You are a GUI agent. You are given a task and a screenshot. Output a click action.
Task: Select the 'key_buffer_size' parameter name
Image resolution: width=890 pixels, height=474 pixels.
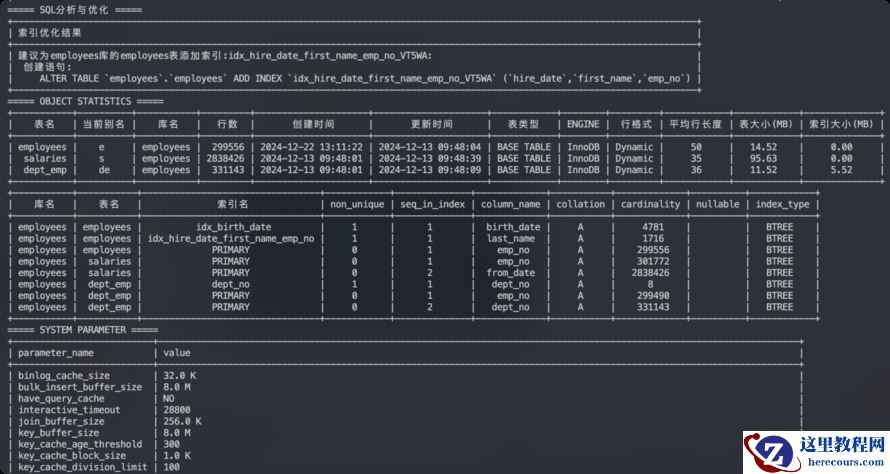58,433
